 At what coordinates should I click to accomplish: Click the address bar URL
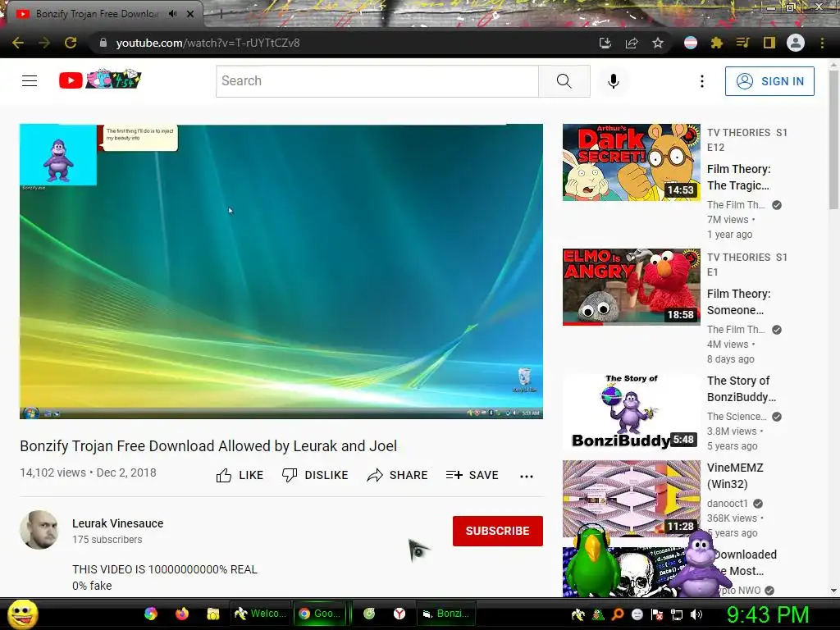coord(208,43)
